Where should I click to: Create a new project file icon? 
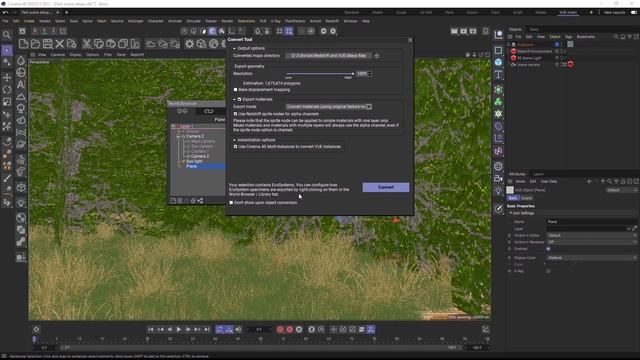(x=23, y=44)
